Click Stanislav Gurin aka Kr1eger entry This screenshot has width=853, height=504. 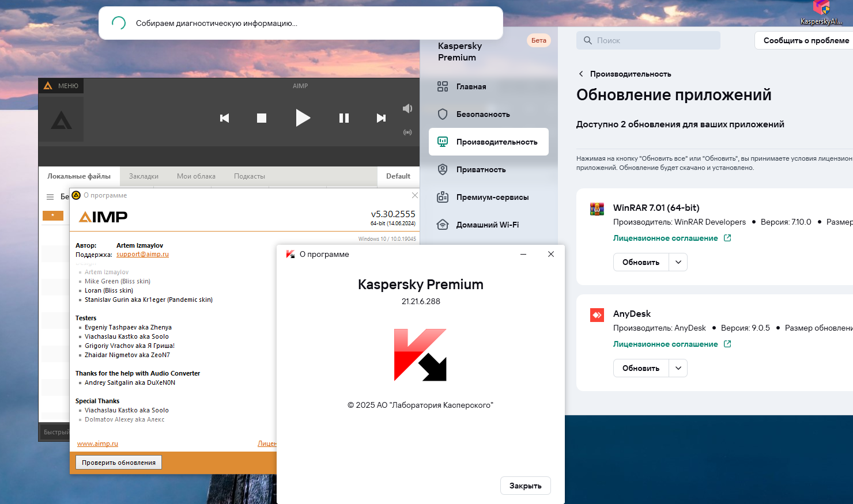149,300
